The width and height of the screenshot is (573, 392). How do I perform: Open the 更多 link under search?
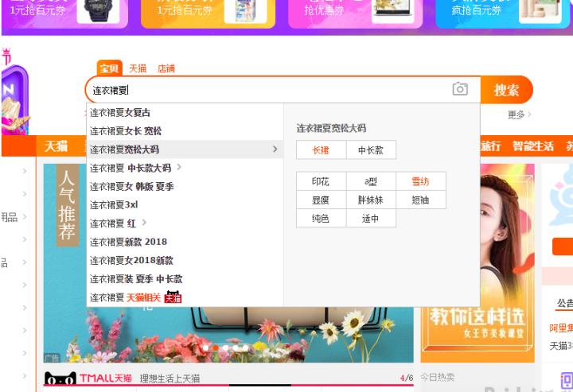click(x=519, y=115)
